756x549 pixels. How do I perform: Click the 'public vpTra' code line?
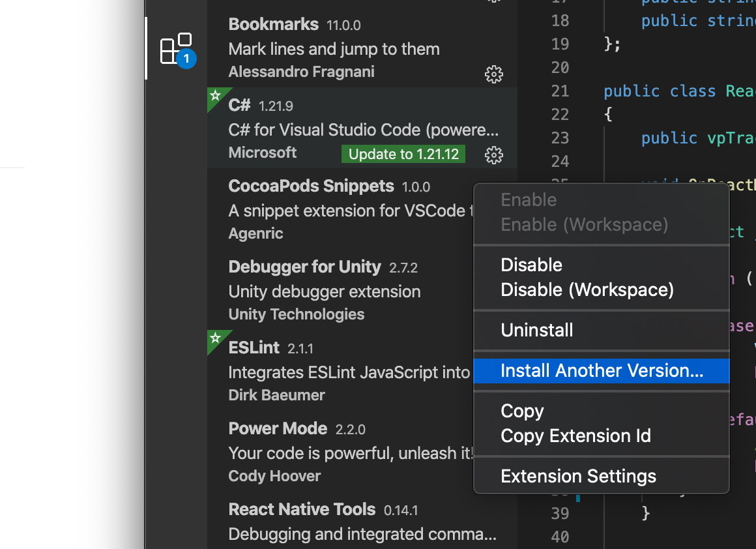(698, 138)
